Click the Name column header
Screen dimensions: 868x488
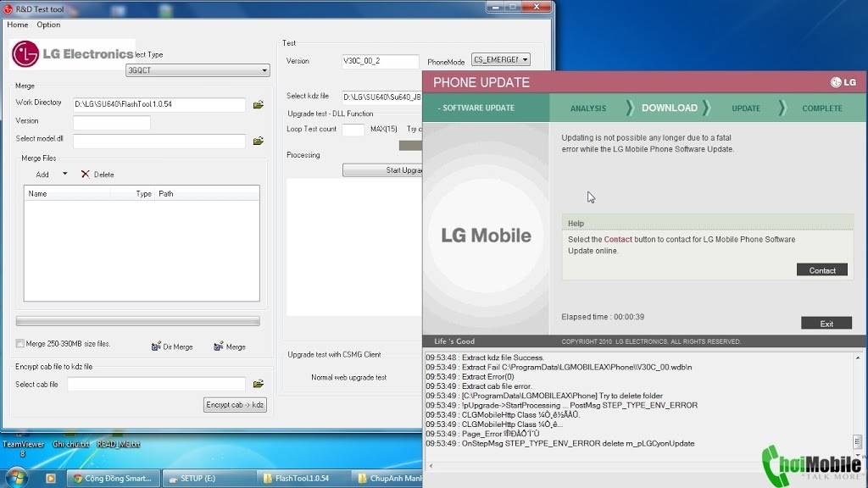(67, 194)
